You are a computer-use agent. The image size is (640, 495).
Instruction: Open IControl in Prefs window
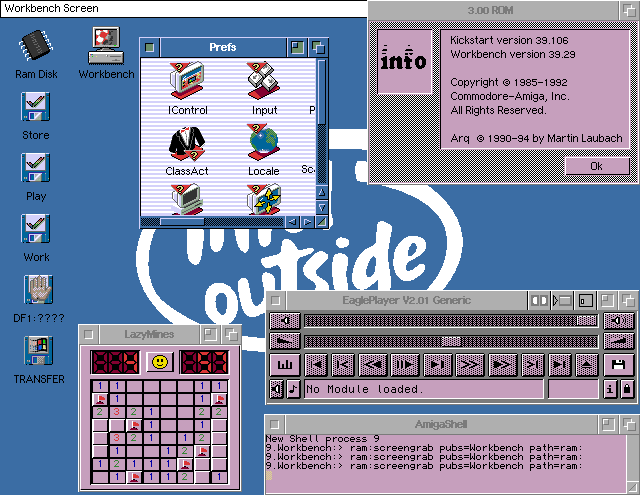click(187, 81)
